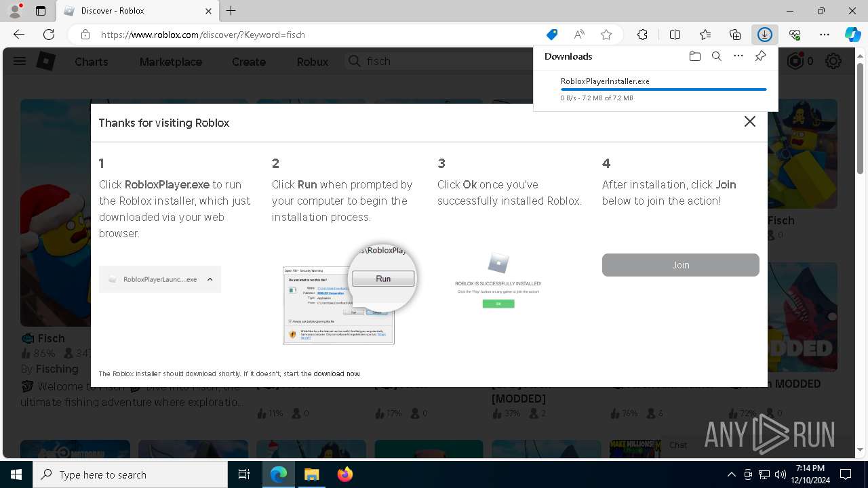The height and width of the screenshot is (488, 868).
Task: Click the download now link
Action: click(336, 373)
